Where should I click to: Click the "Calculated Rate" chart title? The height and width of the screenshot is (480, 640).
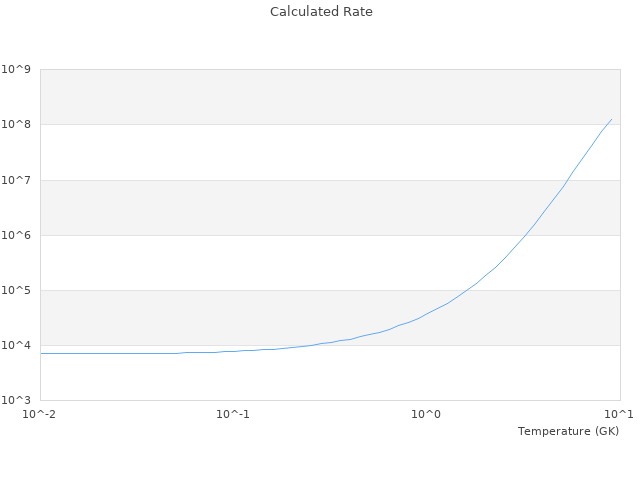[321, 12]
